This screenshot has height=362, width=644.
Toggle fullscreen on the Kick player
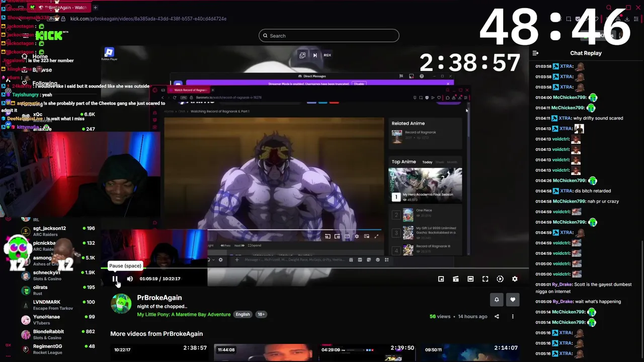click(485, 279)
